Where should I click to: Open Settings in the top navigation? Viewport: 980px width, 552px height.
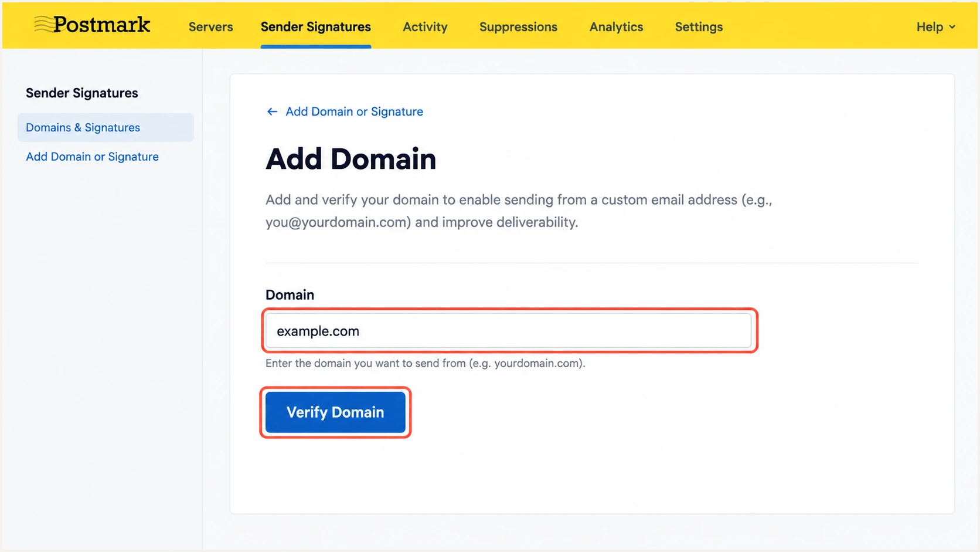pyautogui.click(x=699, y=27)
